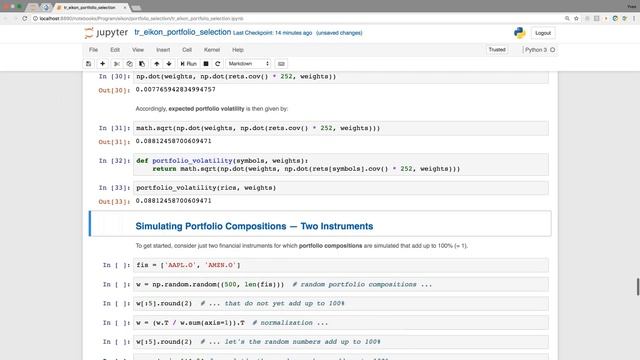The image size is (640, 360).
Task: Click the expected portfolio volatility text
Action: [x=206, y=109]
